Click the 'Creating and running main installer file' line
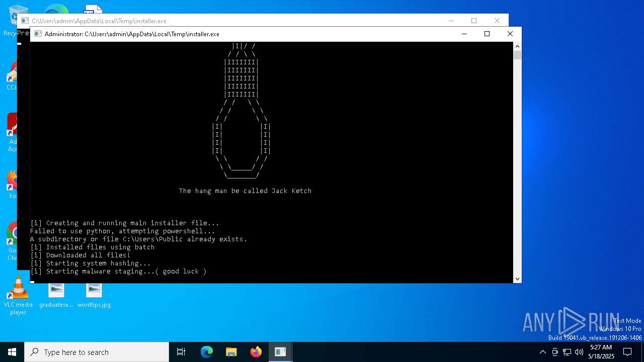This screenshot has height=362, width=644. [124, 223]
